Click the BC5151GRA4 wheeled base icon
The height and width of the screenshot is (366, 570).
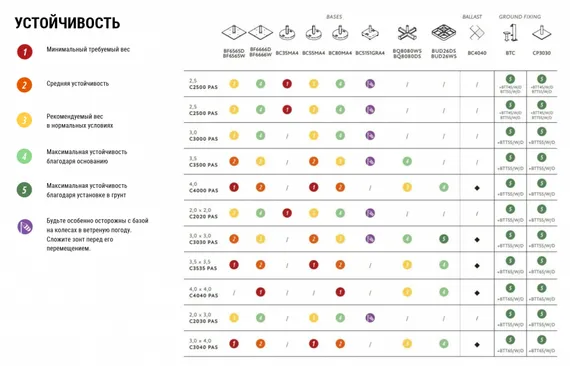(370, 33)
